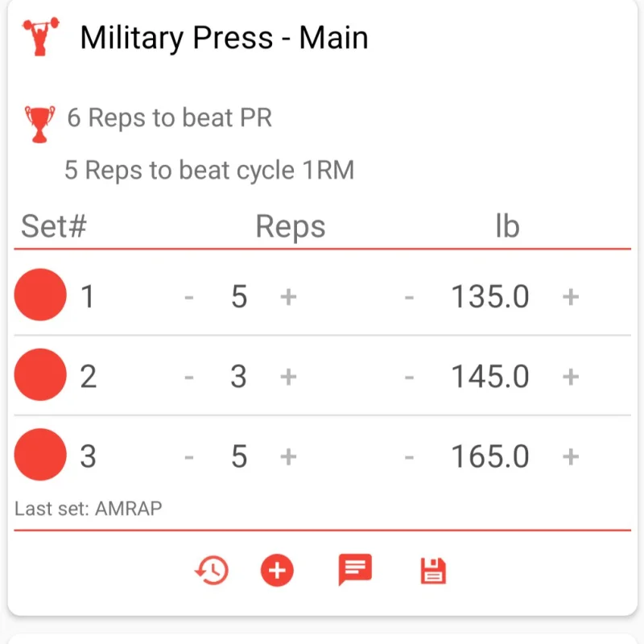The width and height of the screenshot is (644, 644).
Task: Increase weight of 165.0 set
Action: tap(571, 456)
